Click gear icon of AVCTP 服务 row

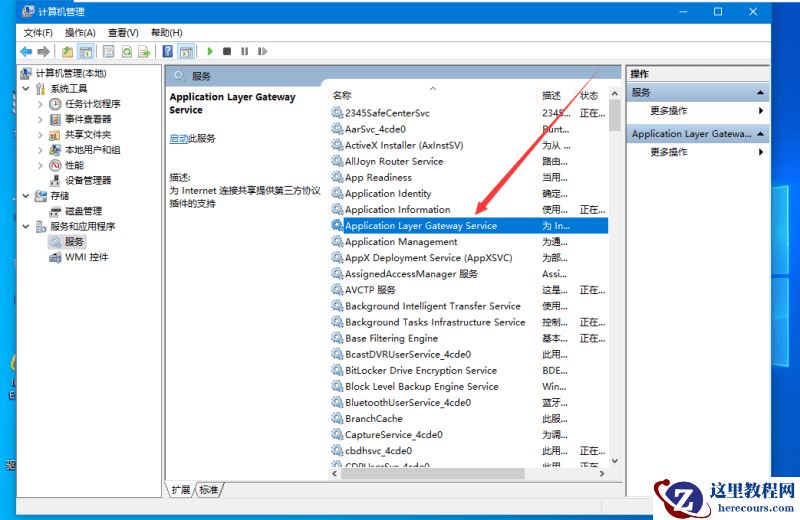[x=337, y=290]
